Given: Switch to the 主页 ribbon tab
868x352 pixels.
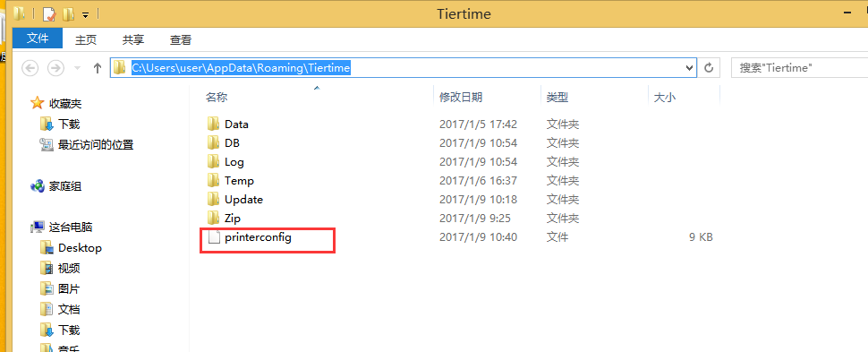Looking at the screenshot, I should [86, 39].
